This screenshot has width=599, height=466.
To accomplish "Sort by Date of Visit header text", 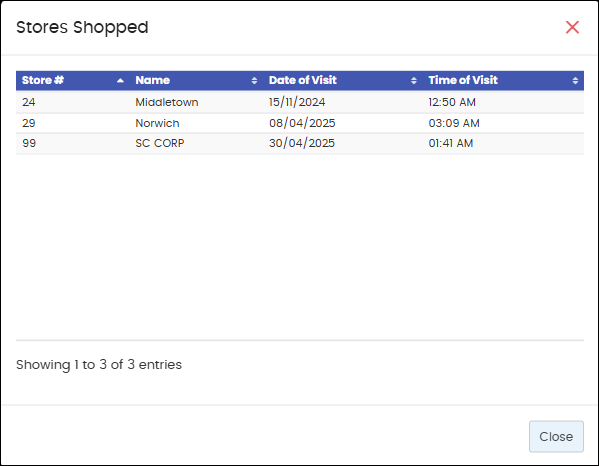I will (x=303, y=80).
